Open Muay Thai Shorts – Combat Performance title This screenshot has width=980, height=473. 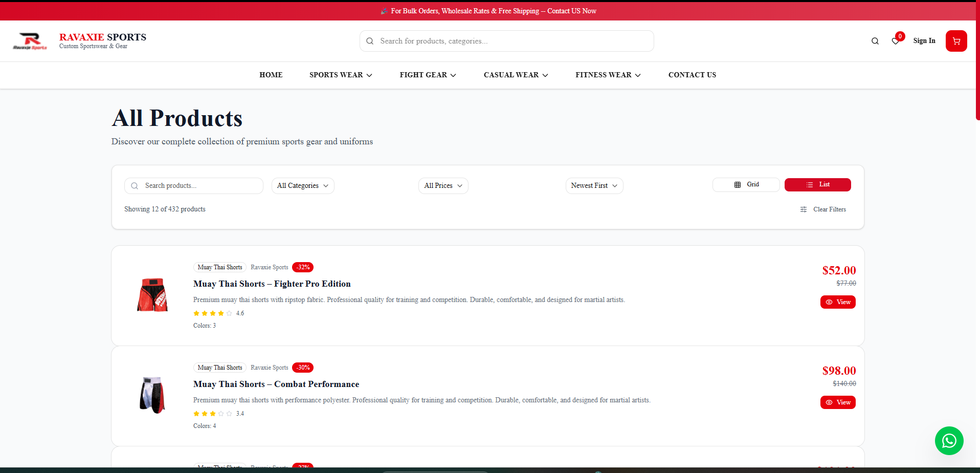point(276,384)
